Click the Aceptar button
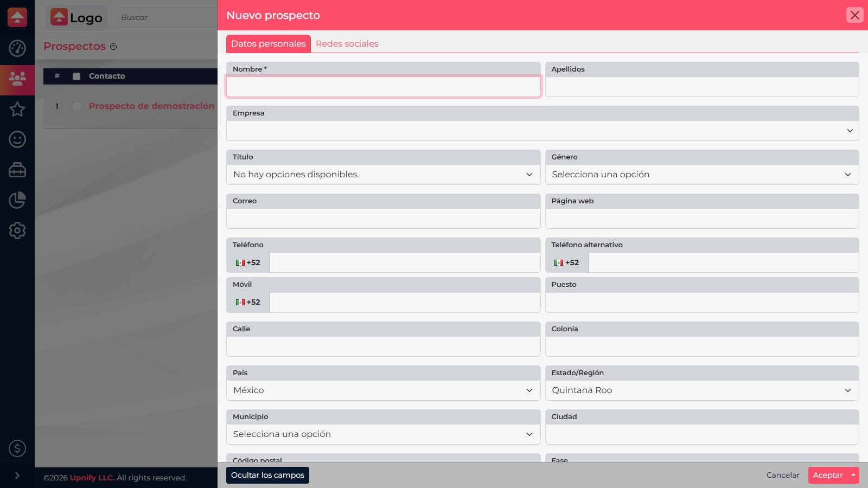Image resolution: width=868 pixels, height=488 pixels. 828,475
